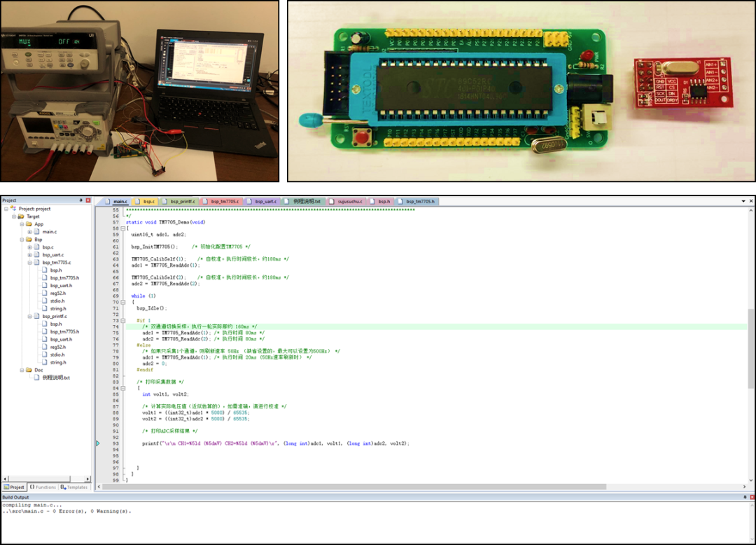Open the bsp_tm7705.h editor tab
The image size is (756, 545).
pos(416,202)
